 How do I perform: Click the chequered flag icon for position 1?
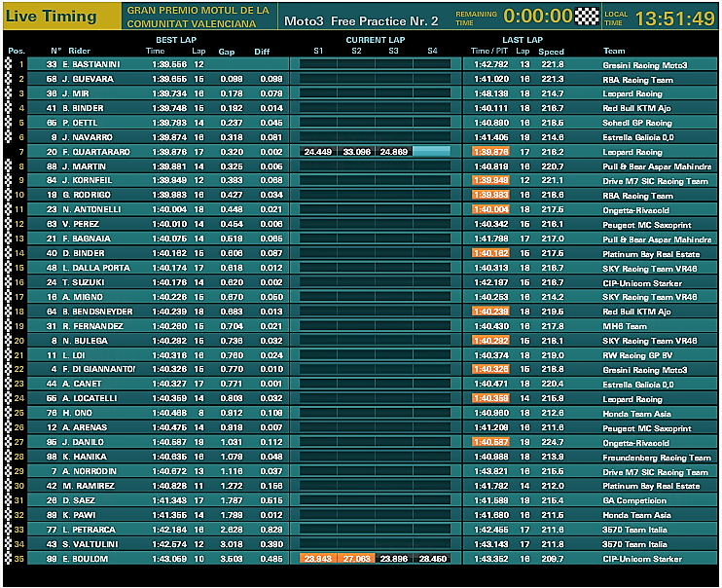coord(9,64)
